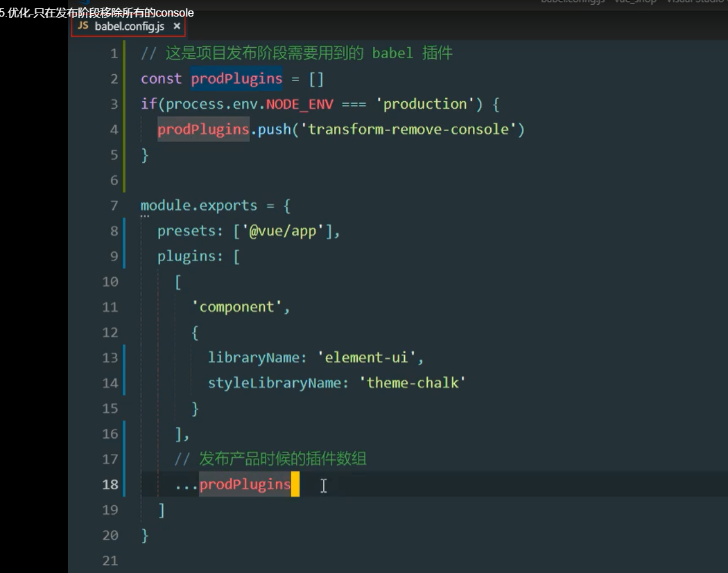Click the JS file icon on the tab
Viewport: 728px width, 573px height.
(83, 26)
